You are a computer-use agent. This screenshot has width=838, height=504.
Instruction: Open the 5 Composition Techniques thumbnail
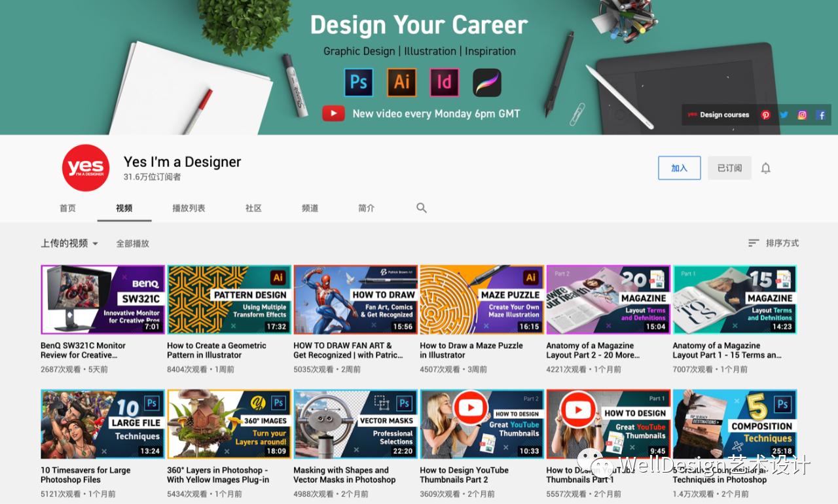click(735, 424)
